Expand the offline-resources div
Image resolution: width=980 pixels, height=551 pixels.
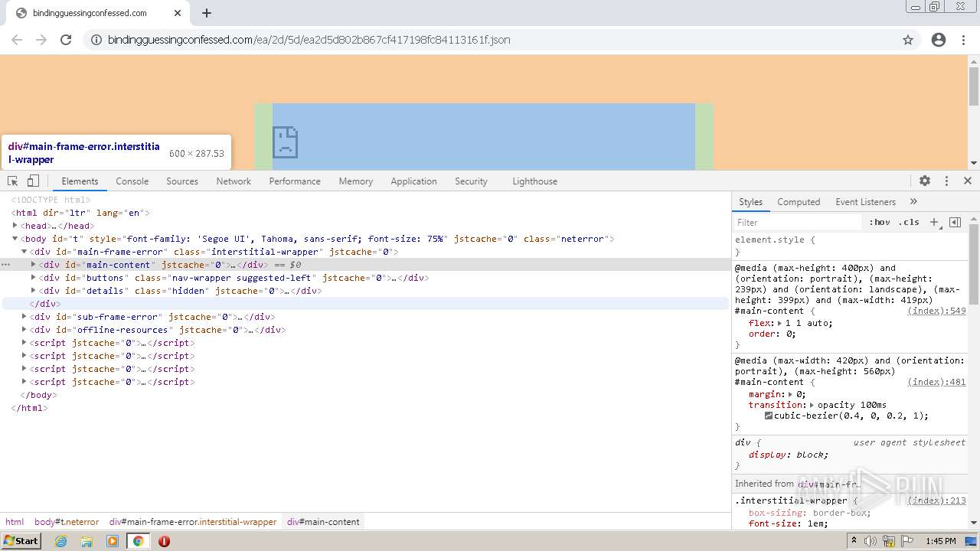[x=24, y=330]
